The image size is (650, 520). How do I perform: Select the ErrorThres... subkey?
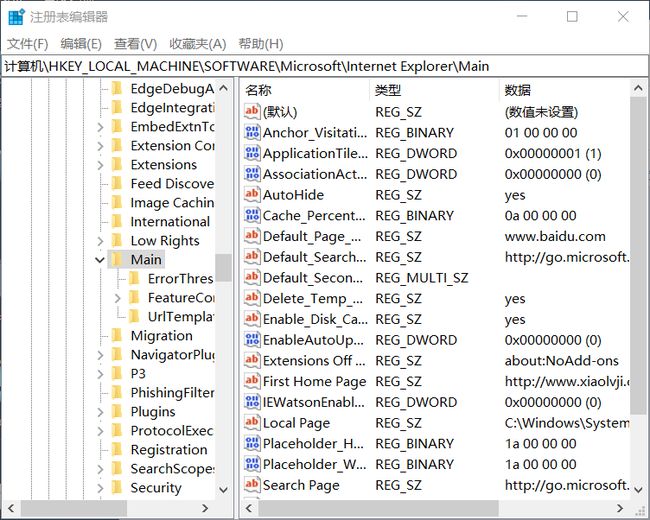180,279
